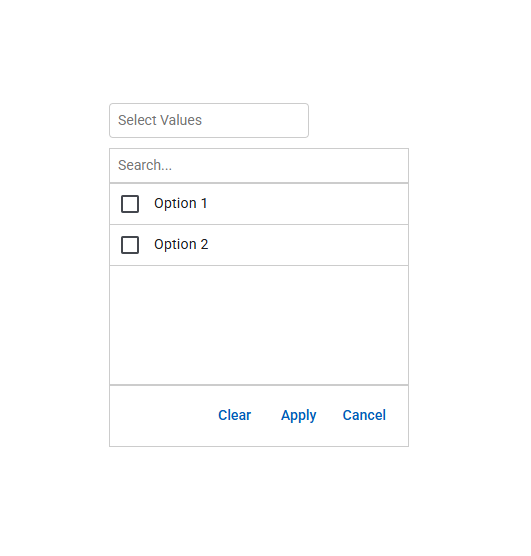The height and width of the screenshot is (556, 531).
Task: Place cursor in the options search box
Action: 259,165
